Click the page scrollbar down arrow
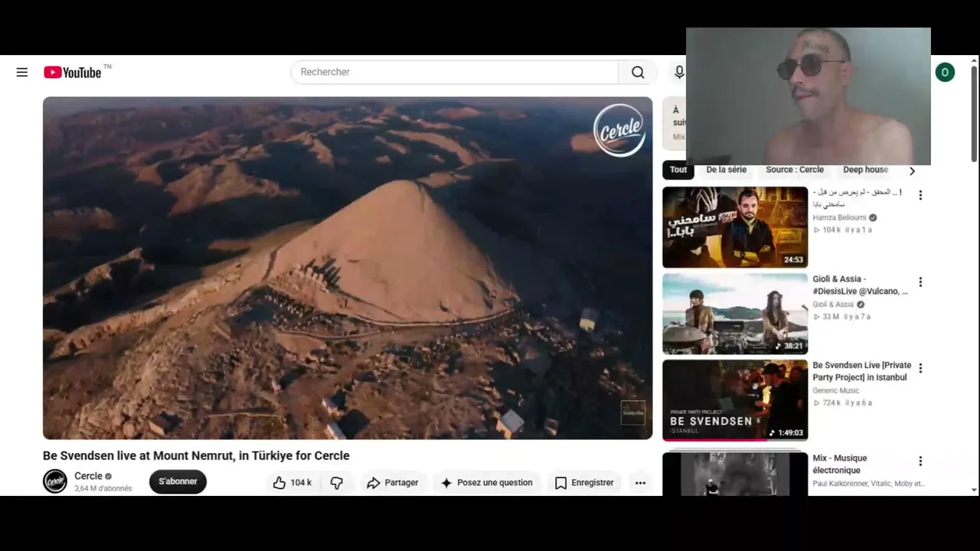This screenshot has width=980, height=551. coord(974,490)
